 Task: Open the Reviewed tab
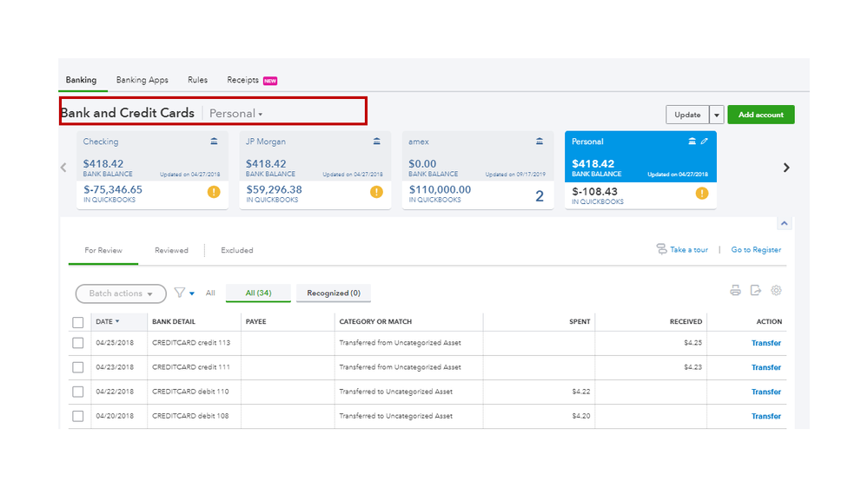tap(171, 250)
